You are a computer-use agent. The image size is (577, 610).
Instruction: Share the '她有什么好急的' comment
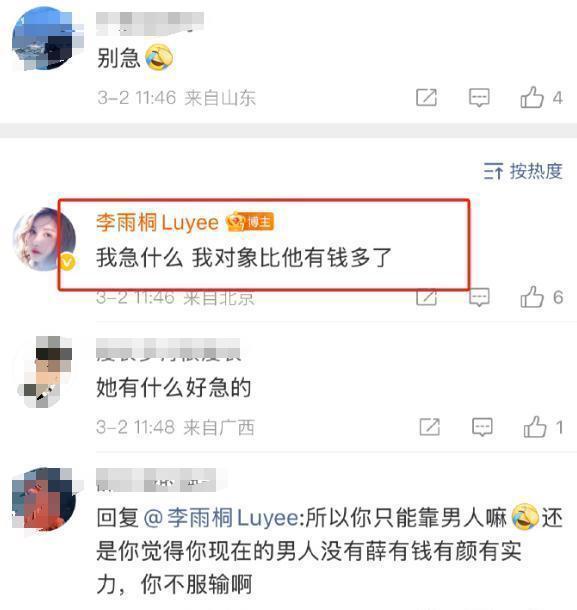pyautogui.click(x=430, y=427)
